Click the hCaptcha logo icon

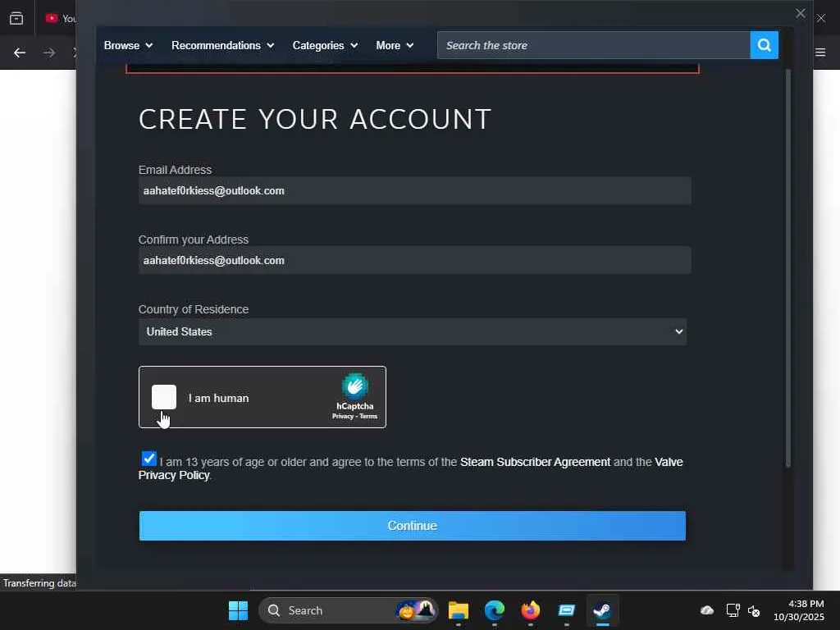(x=354, y=386)
